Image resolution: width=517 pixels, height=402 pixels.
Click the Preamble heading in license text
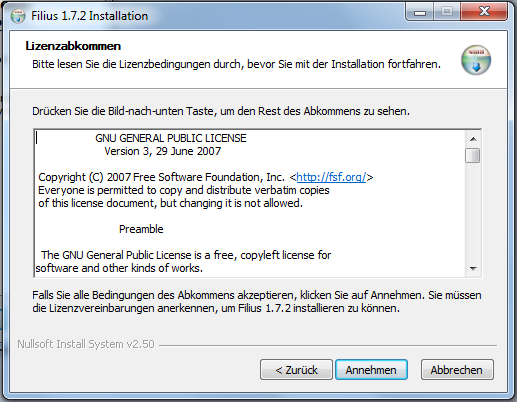(x=141, y=229)
